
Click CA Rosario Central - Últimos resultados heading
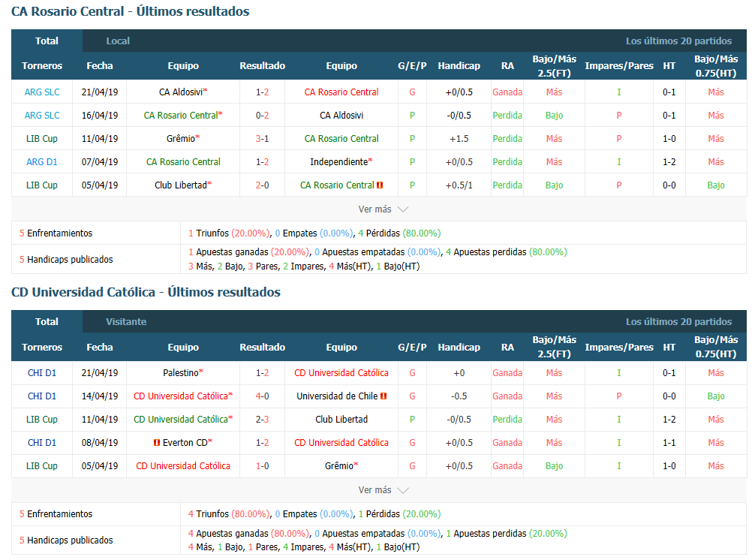pos(131,11)
